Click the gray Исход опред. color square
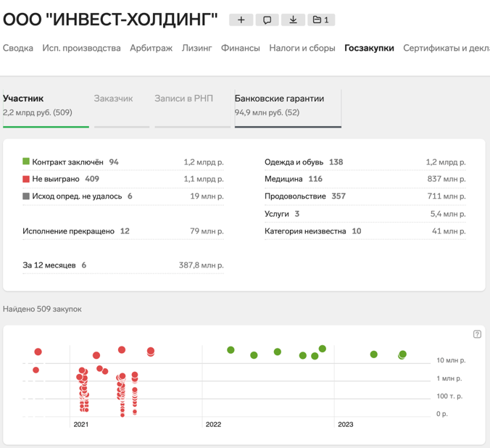This screenshot has height=448, width=490. click(x=26, y=196)
